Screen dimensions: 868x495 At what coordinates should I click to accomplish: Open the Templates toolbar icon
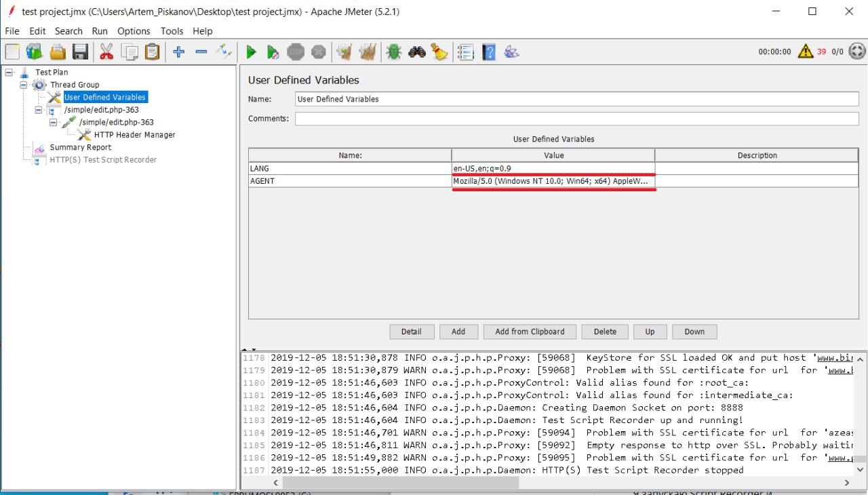(x=34, y=52)
